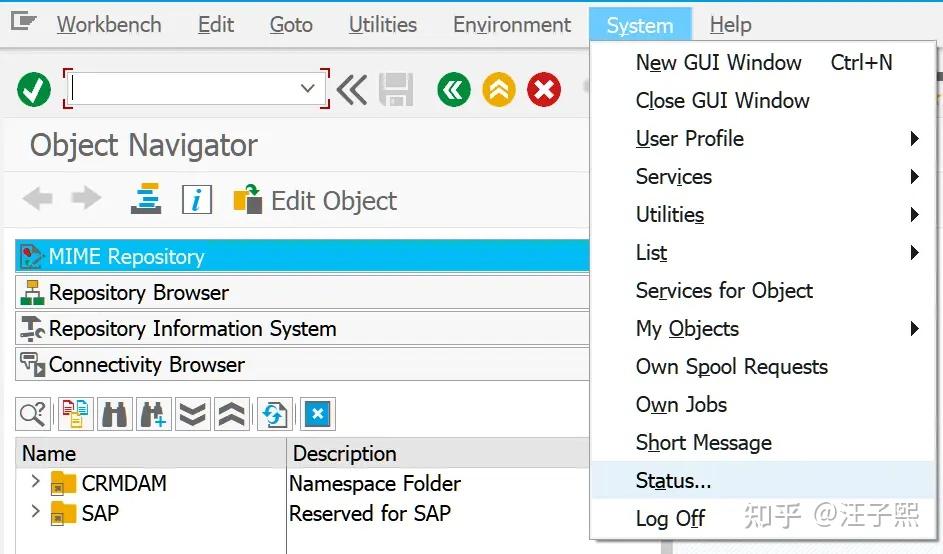Image resolution: width=943 pixels, height=554 pixels.
Task: Click the display object list icon
Action: tap(146, 199)
